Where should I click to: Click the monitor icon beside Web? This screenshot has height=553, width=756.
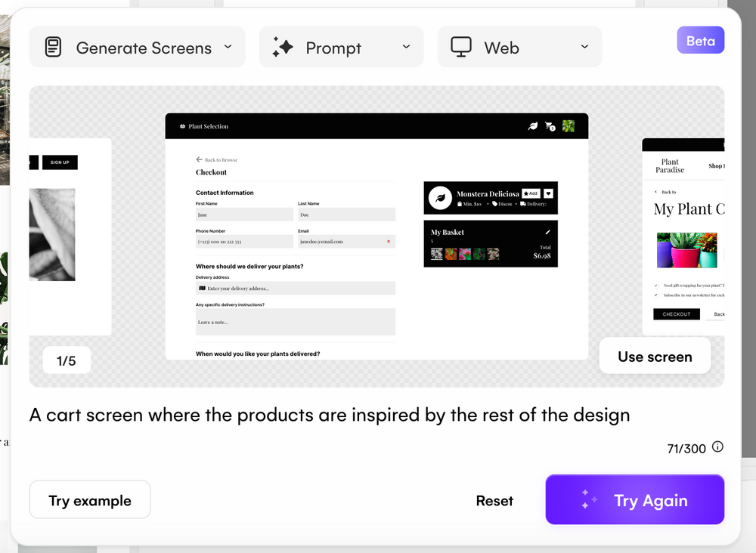click(x=461, y=47)
